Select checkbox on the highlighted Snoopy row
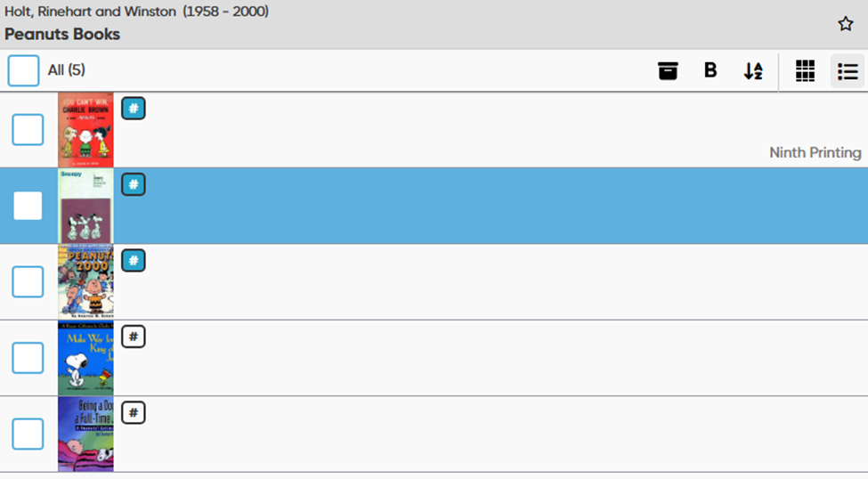Viewport: 868px width, 479px height. [28, 206]
